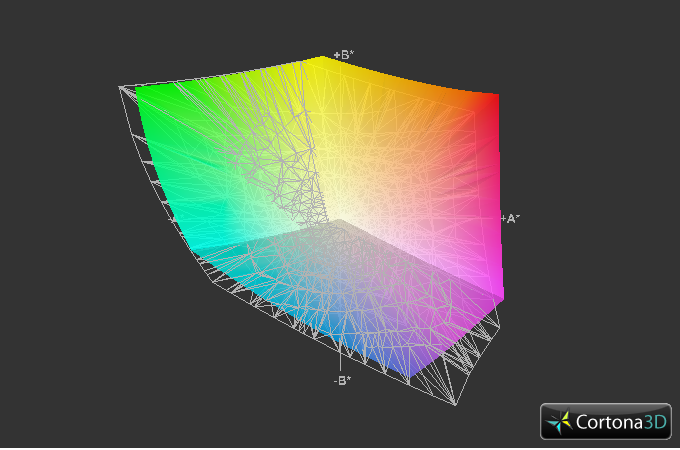Click the Cortona3D star icon
Viewport: 680px width, 450px height.
[x=559, y=422]
